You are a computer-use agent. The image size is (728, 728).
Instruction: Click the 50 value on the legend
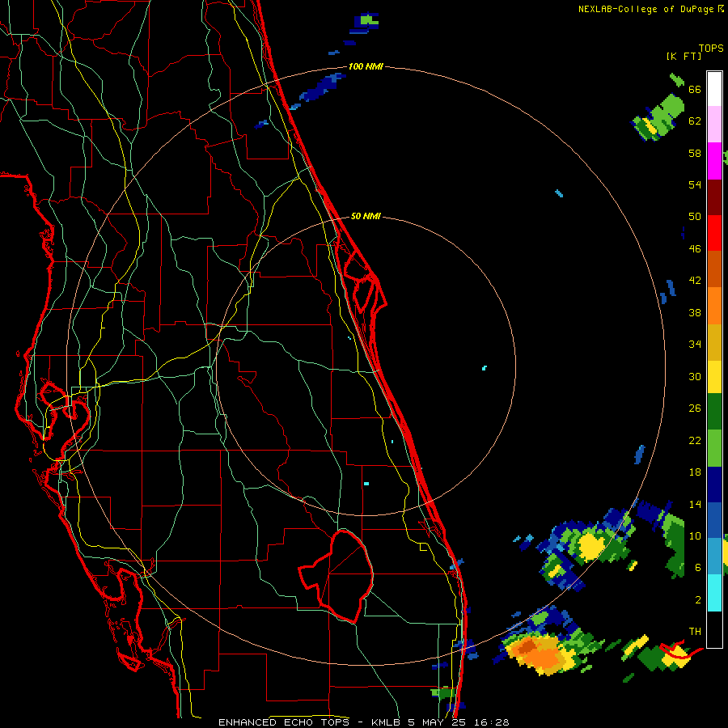695,217
